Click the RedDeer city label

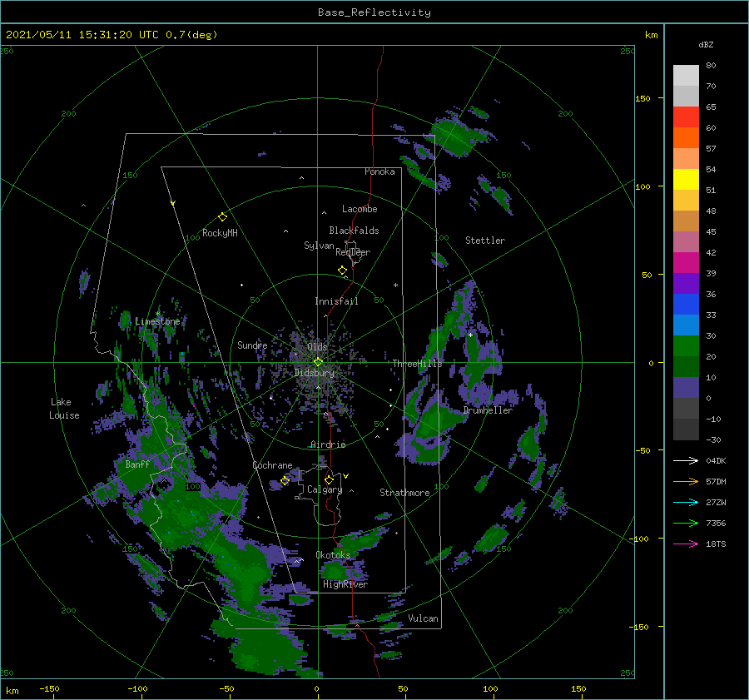(353, 252)
